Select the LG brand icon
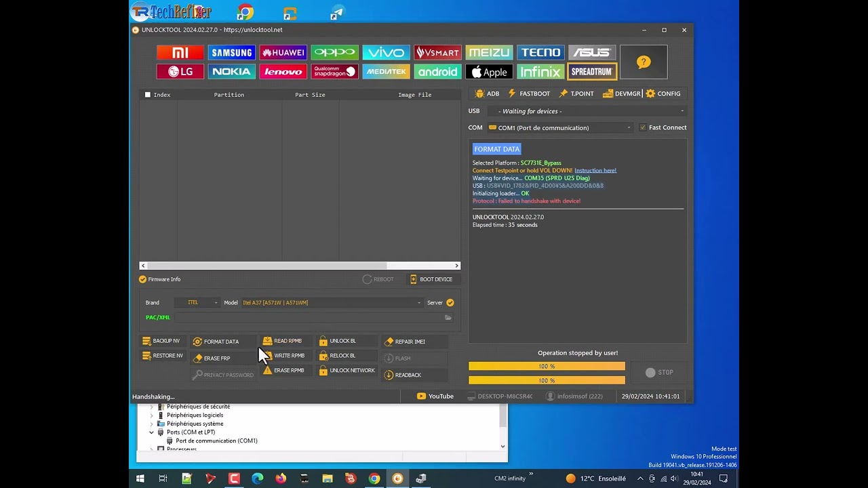 pos(180,72)
